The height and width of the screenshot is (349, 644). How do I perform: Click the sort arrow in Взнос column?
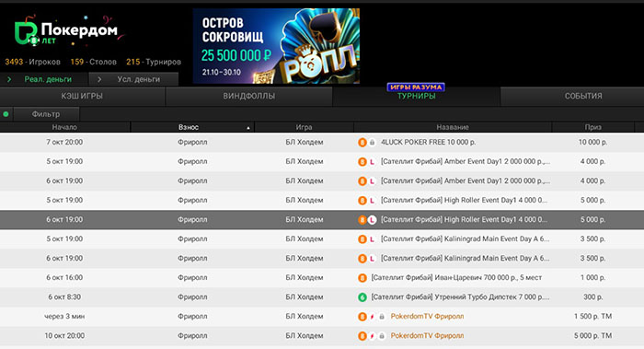tap(248, 128)
